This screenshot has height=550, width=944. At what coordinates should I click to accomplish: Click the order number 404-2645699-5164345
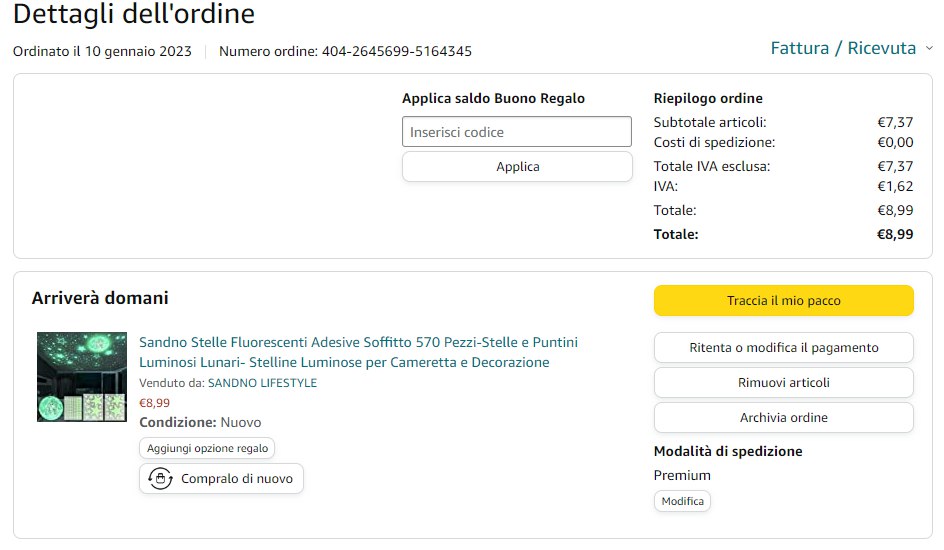click(x=396, y=51)
